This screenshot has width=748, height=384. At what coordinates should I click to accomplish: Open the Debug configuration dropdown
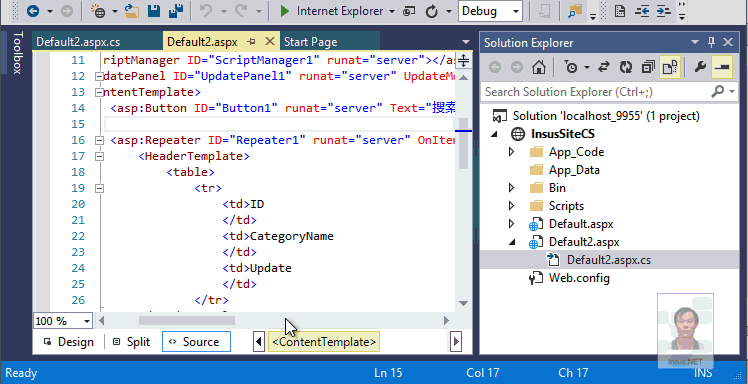point(517,12)
